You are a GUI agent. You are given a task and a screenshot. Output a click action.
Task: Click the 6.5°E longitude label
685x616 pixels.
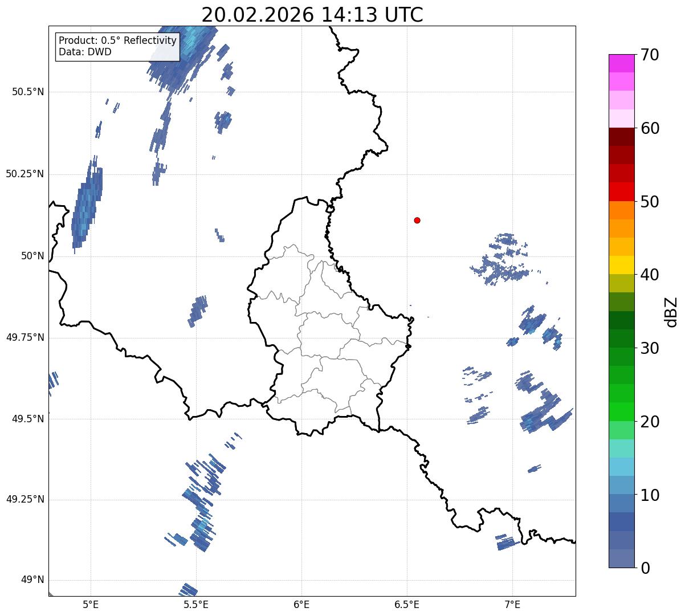(x=407, y=604)
